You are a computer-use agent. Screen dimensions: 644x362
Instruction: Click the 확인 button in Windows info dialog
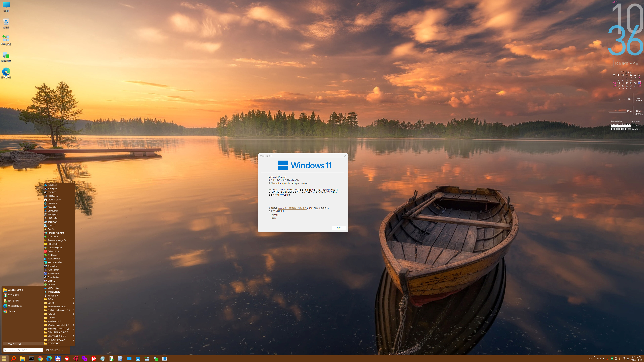tap(339, 228)
